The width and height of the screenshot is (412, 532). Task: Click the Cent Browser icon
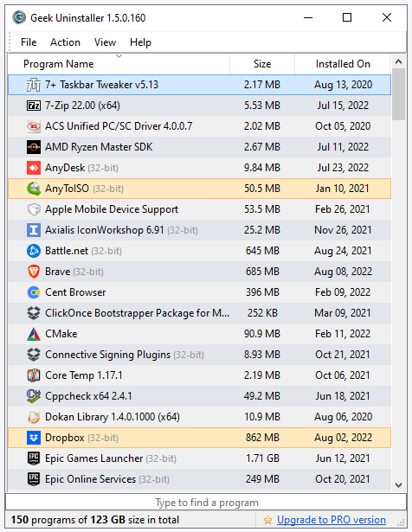34,292
